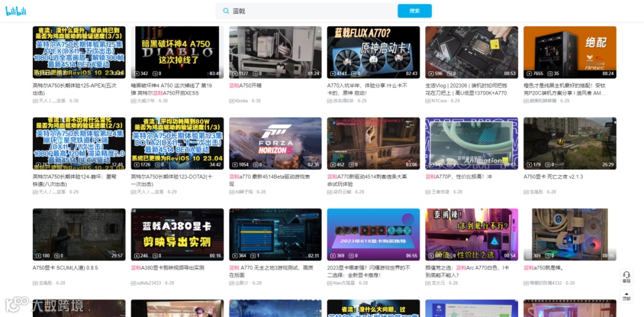This screenshot has width=644, height=317.
Task: Open the 客服 headset support icon
Action: [x=626, y=277]
